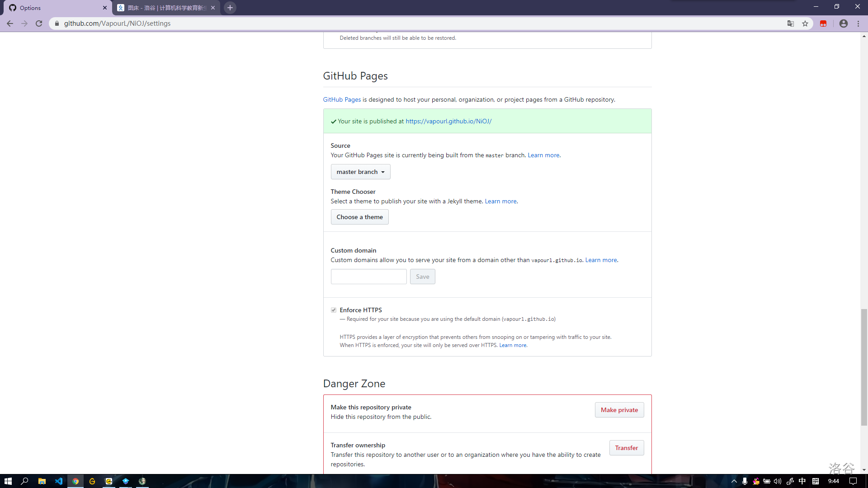Switch to the Options tab
The width and height of the screenshot is (868, 488).
click(x=58, y=8)
